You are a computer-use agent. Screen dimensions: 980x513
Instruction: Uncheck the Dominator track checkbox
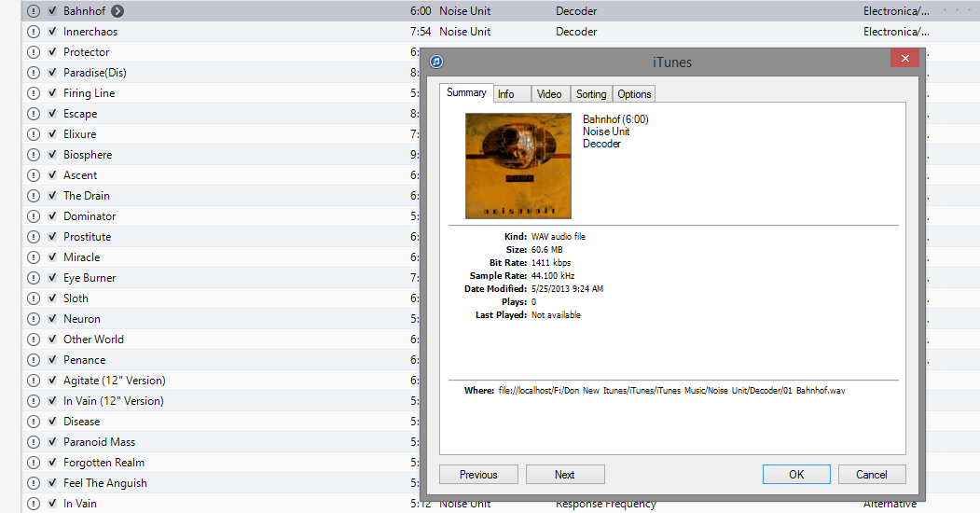(52, 215)
